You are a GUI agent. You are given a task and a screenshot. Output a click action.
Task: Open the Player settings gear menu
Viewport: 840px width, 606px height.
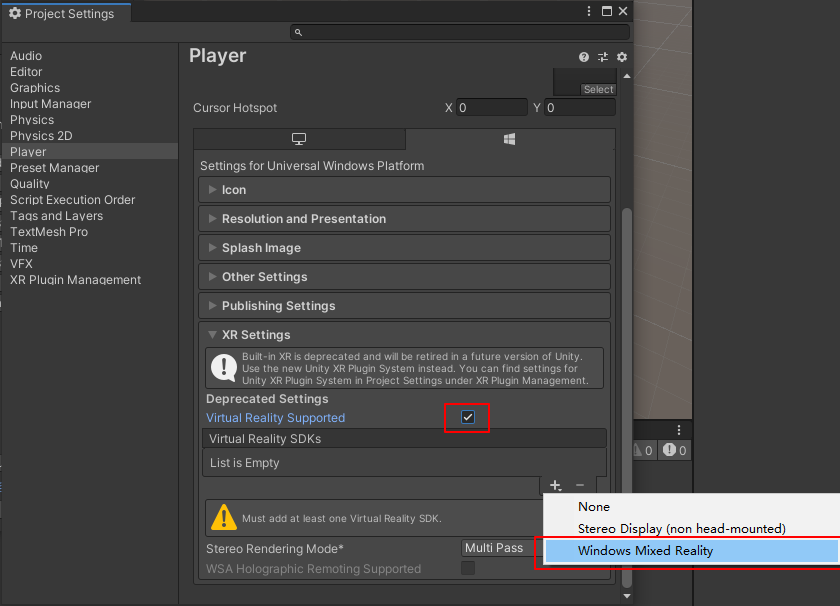pos(622,57)
